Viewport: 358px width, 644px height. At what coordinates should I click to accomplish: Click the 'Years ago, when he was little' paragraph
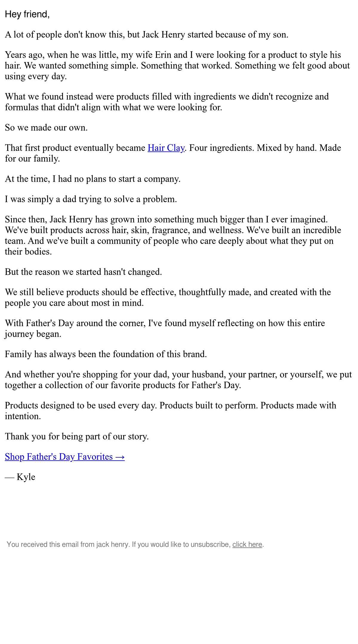177,66
